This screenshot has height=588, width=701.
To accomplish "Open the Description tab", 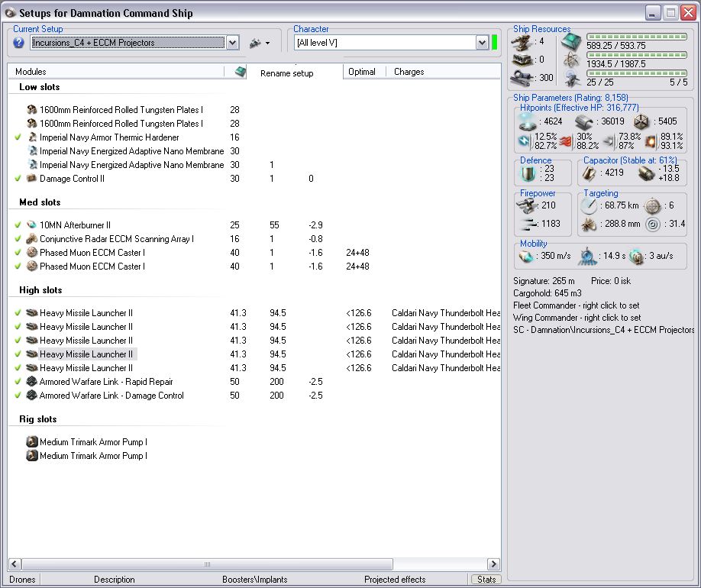I will pos(114,580).
